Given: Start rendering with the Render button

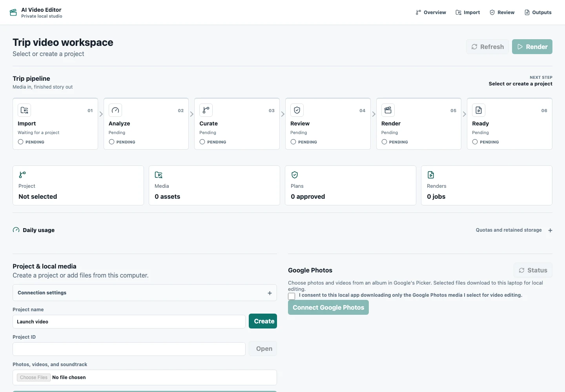Looking at the screenshot, I should coord(532,47).
